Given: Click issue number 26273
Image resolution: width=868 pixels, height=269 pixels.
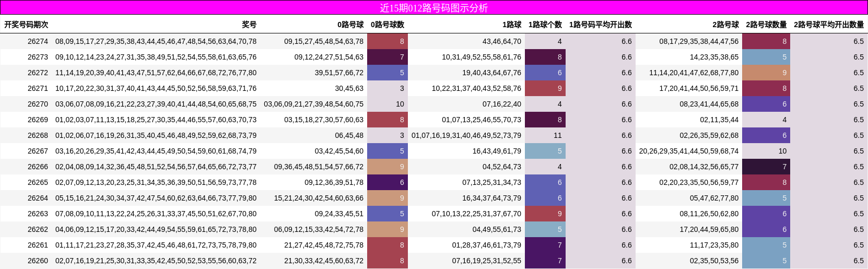Looking at the screenshot, I should coord(38,57).
